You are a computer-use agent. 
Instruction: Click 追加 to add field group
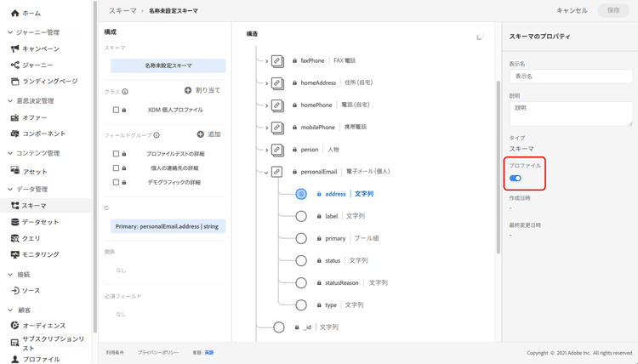(x=208, y=134)
